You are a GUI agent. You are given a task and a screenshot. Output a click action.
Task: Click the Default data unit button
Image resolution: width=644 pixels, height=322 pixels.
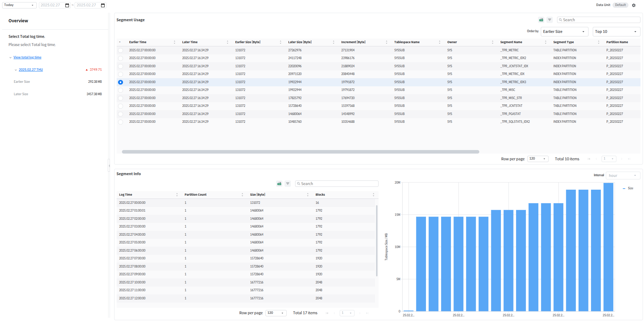click(x=620, y=5)
